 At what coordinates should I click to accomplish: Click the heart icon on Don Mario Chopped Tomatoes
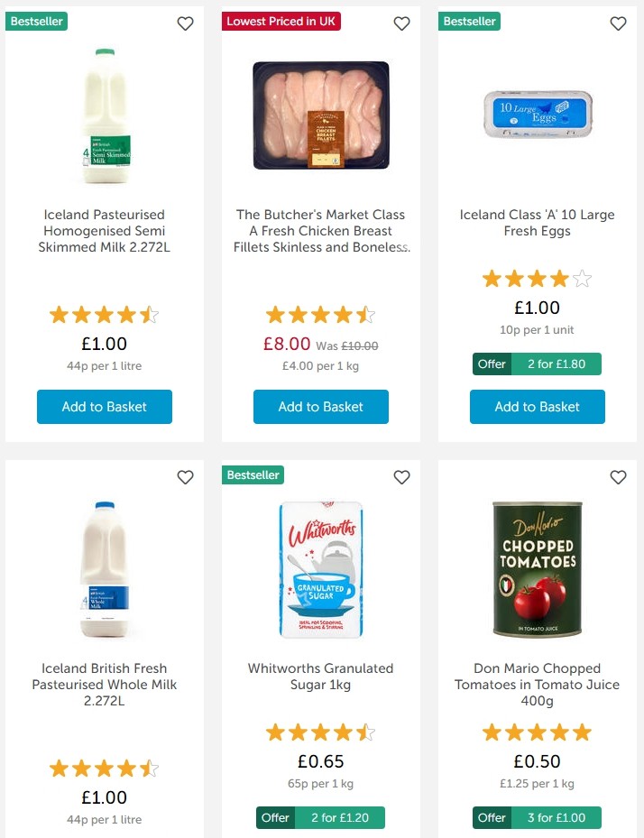[x=618, y=477]
